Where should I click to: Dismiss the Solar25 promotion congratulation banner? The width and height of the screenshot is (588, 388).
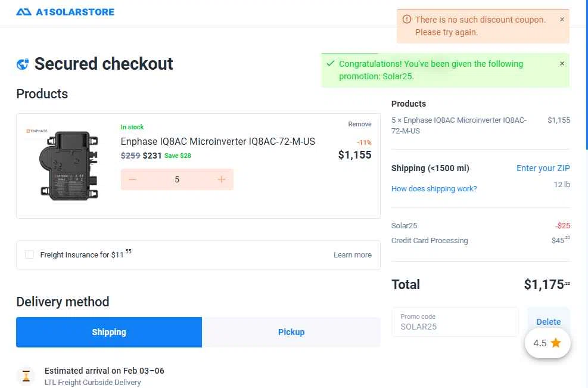pyautogui.click(x=562, y=64)
